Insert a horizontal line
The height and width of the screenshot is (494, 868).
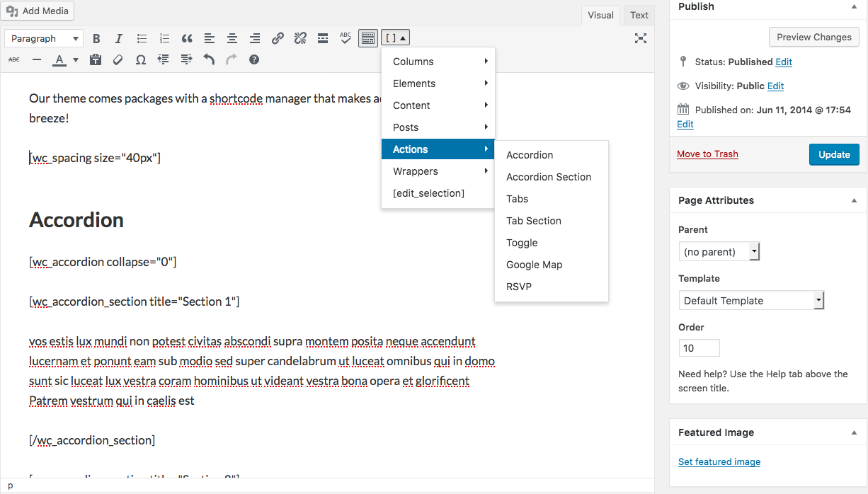(x=37, y=59)
